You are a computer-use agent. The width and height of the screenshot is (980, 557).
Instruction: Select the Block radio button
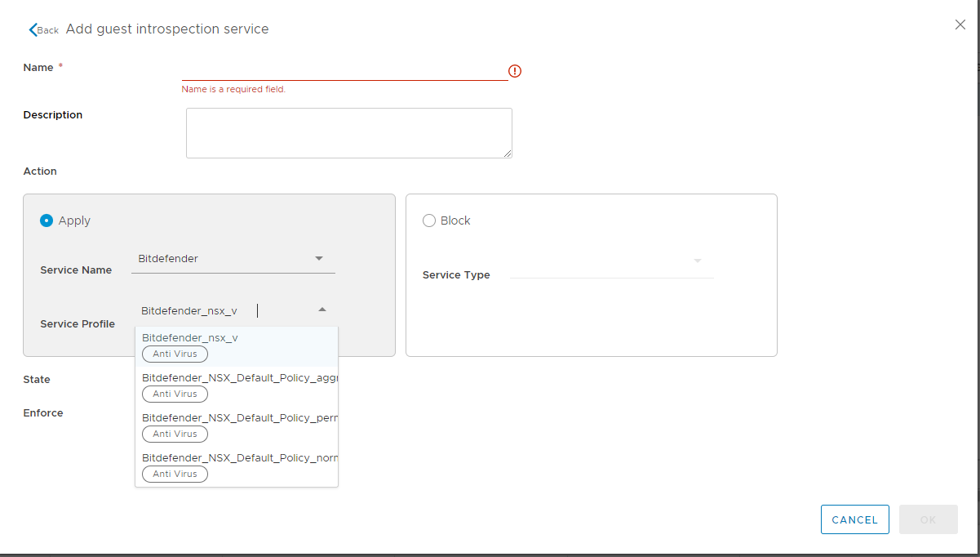point(429,221)
